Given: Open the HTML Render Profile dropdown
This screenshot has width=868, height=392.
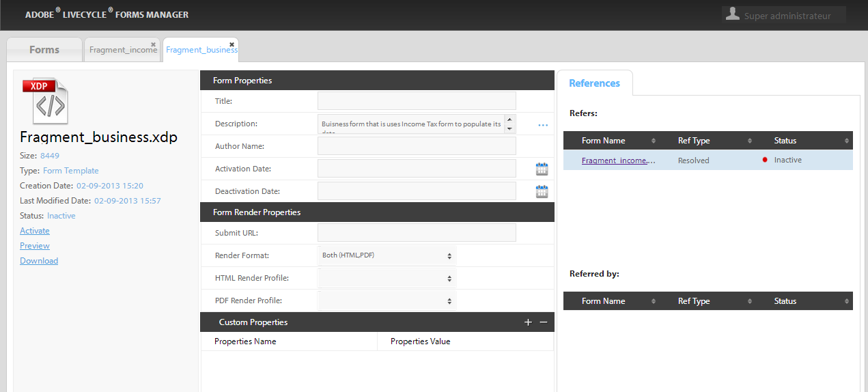Looking at the screenshot, I should (387, 278).
